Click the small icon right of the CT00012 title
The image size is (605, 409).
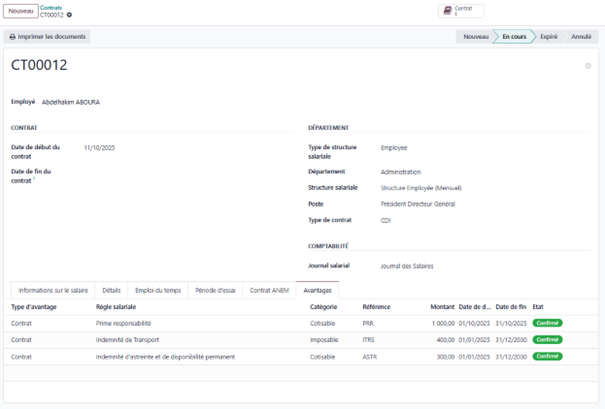pos(588,66)
